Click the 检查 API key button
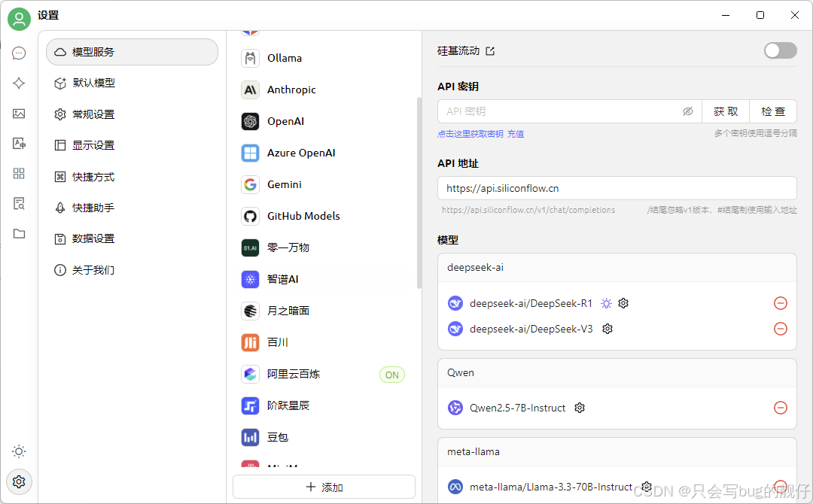This screenshot has width=813, height=504. pos(773,111)
